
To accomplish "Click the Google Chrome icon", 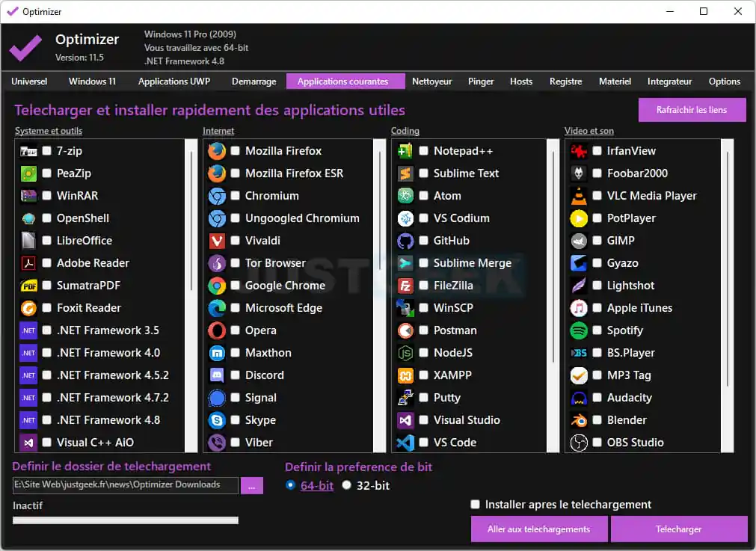I will [217, 286].
